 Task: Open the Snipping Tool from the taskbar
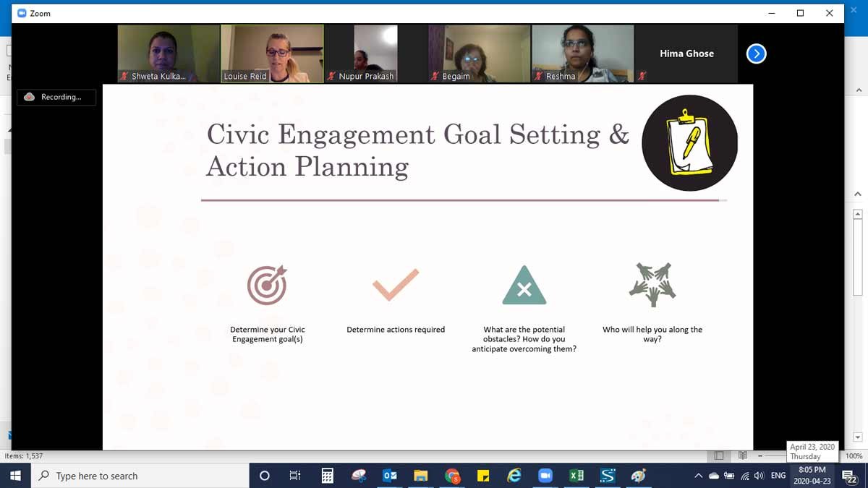point(359,476)
